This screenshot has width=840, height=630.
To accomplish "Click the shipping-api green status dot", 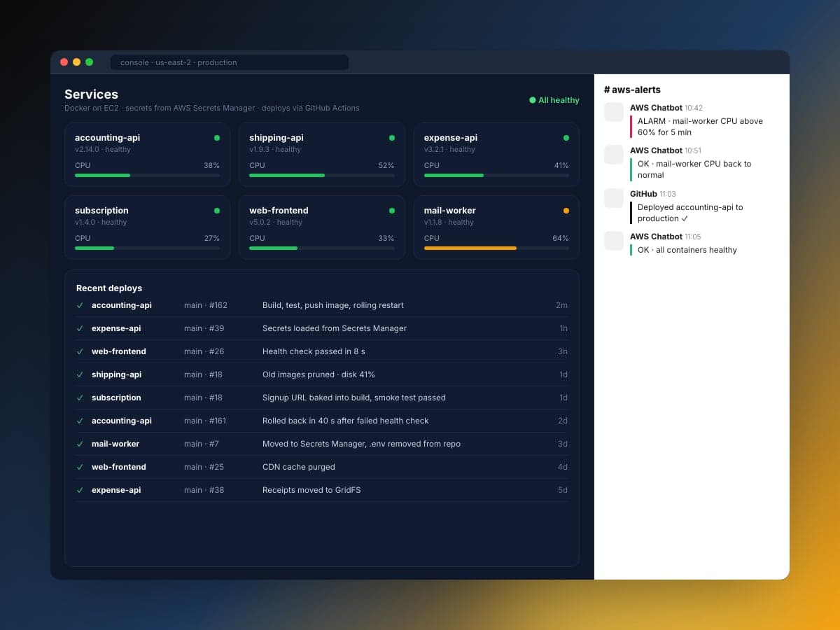I will click(391, 138).
